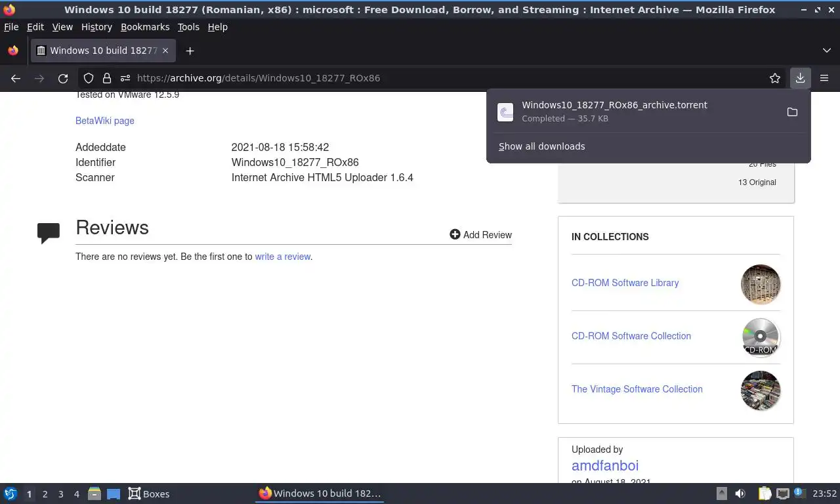Open the Windows10_18277_ROx86_archive.torrent download entry

(637, 112)
